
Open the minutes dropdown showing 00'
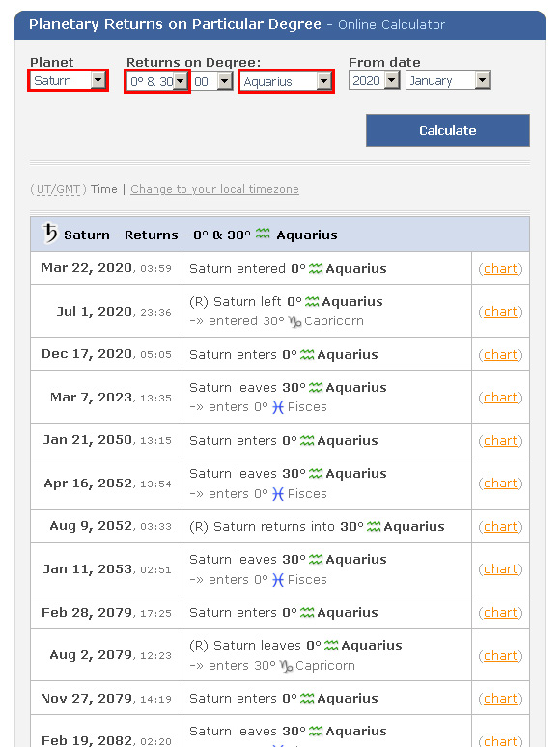(212, 81)
